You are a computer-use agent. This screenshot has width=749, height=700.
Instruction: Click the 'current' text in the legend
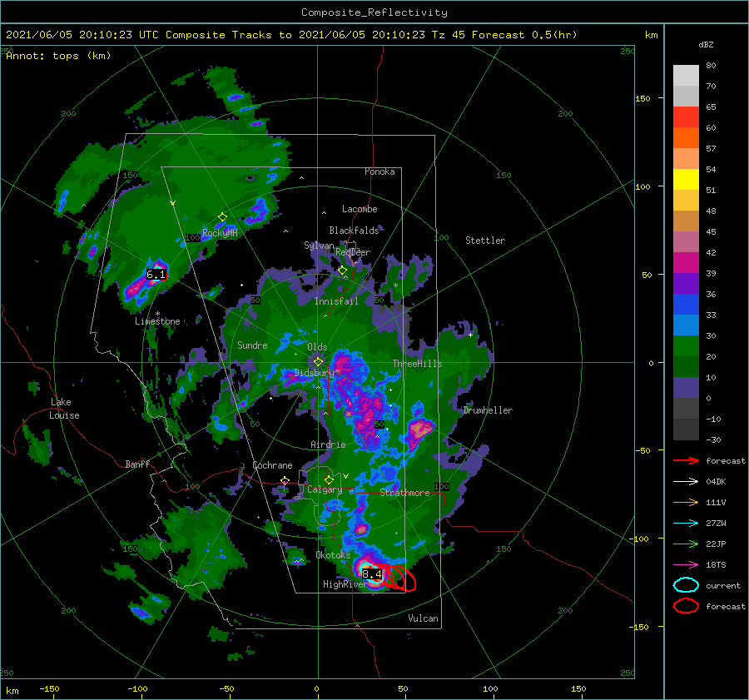(x=723, y=585)
